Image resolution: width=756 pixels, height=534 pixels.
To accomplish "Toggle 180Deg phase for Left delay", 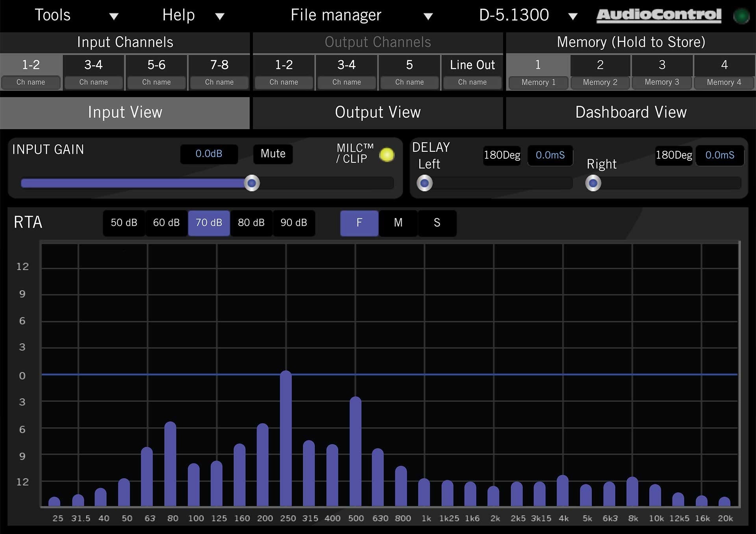I will pyautogui.click(x=501, y=155).
